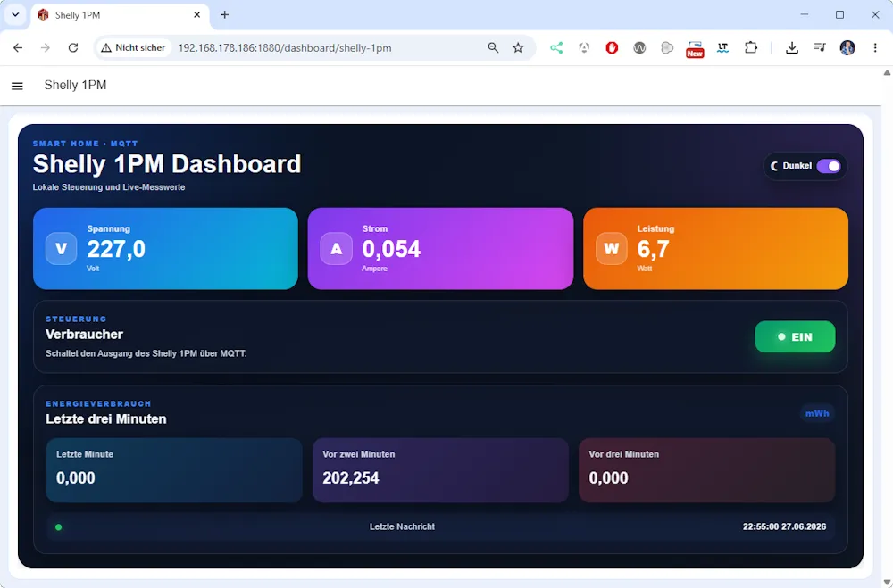Click the page scrollbar up arrow
The image size is (893, 588).
point(887,73)
